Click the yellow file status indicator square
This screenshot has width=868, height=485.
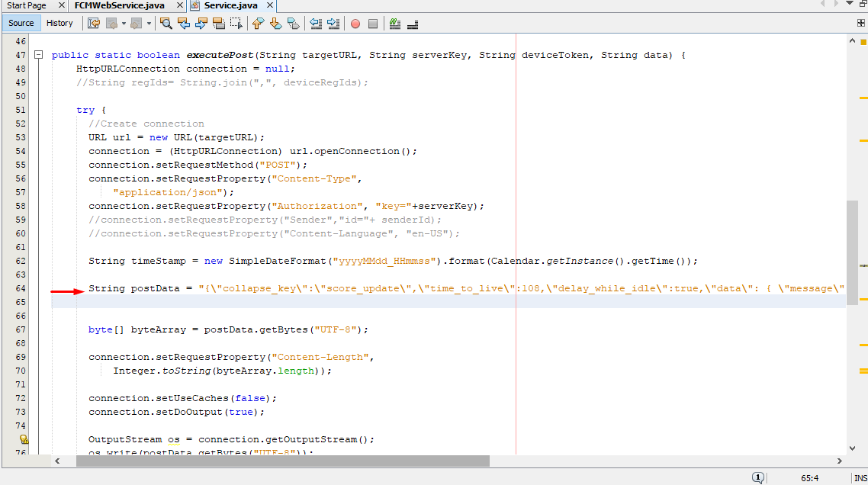863,42
